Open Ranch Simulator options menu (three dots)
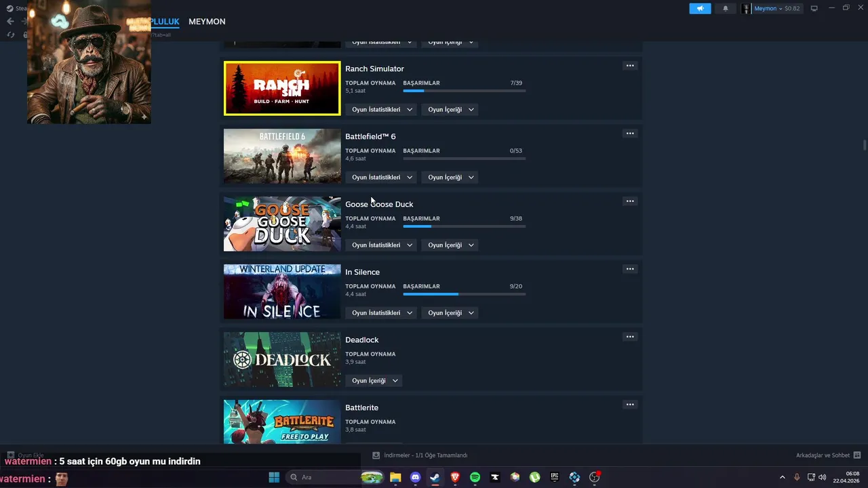This screenshot has height=488, width=868. click(x=630, y=66)
